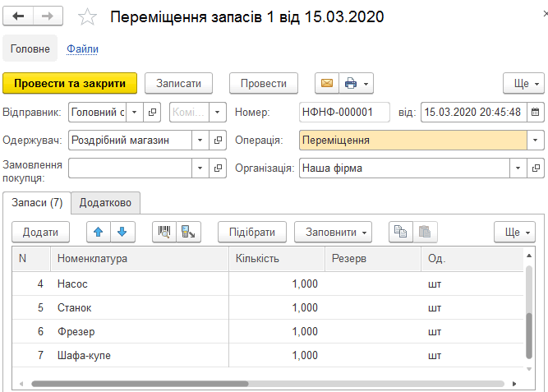Screen dimensions: 548x392
Task: Switch to Головне section
Action: 30,48
